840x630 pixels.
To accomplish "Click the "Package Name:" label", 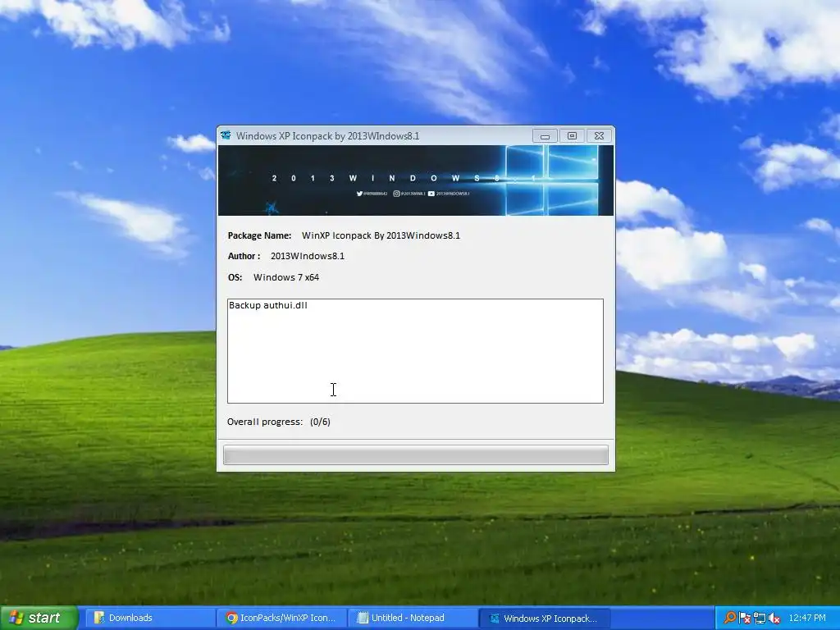I will point(259,235).
